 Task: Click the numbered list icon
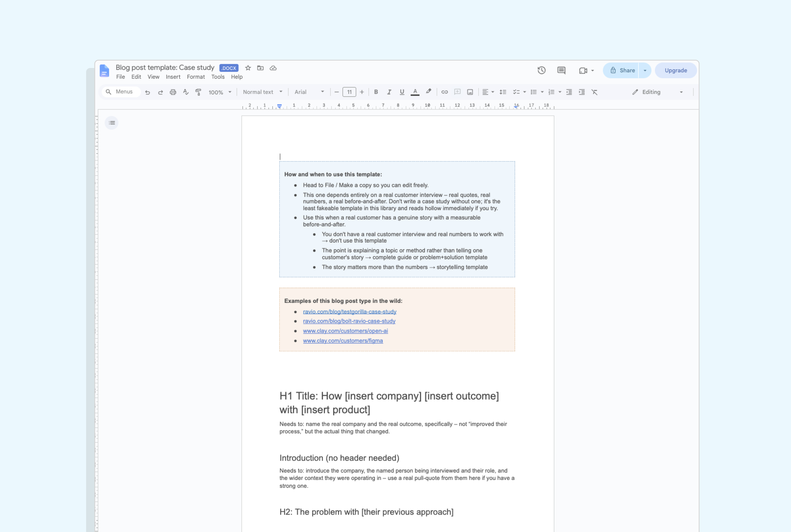click(552, 92)
